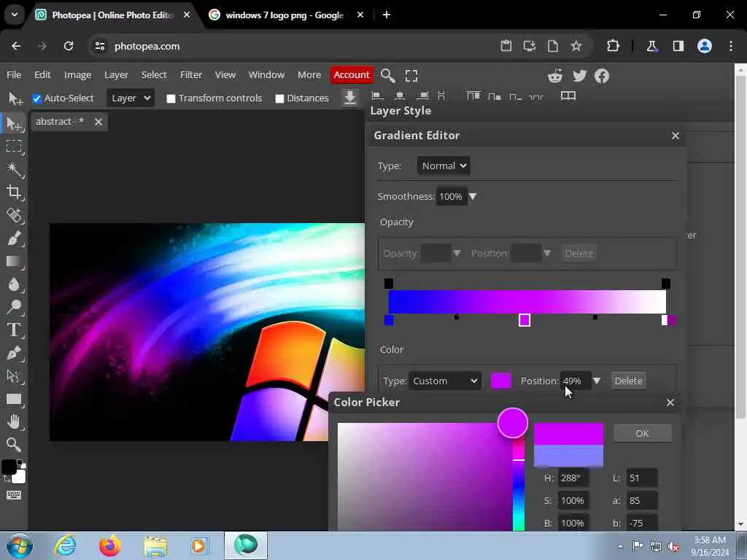Switch to windows 7 logo png browser tab

[x=284, y=15]
